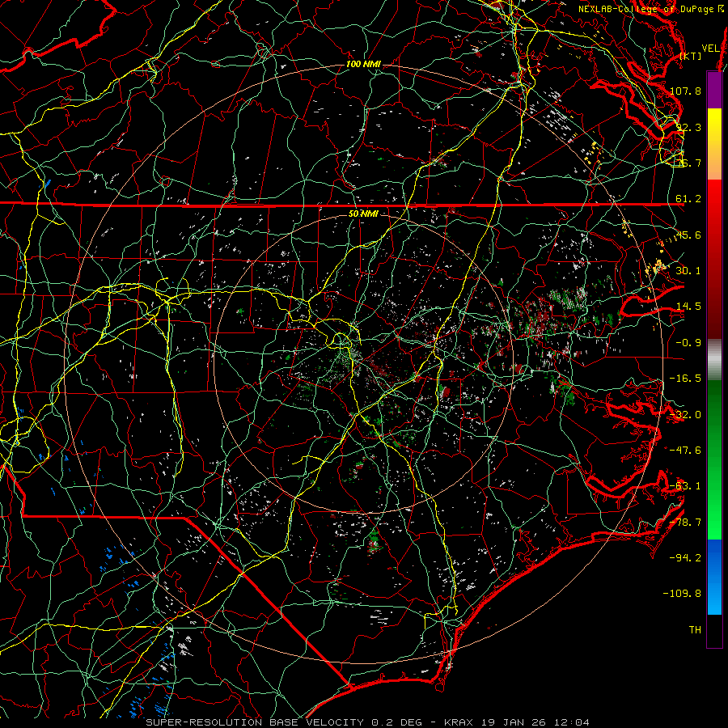728x728 pixels.
Task: Click the 45.6 scale value
Action: (688, 235)
